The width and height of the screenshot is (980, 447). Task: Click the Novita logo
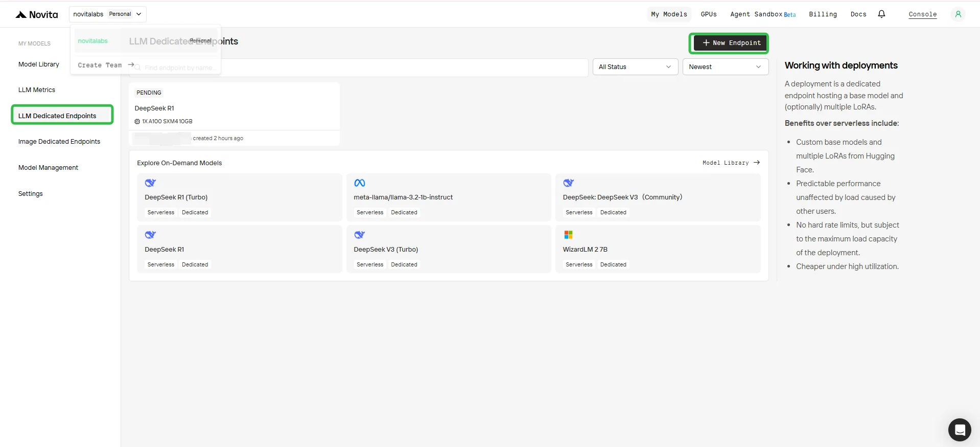(x=37, y=14)
